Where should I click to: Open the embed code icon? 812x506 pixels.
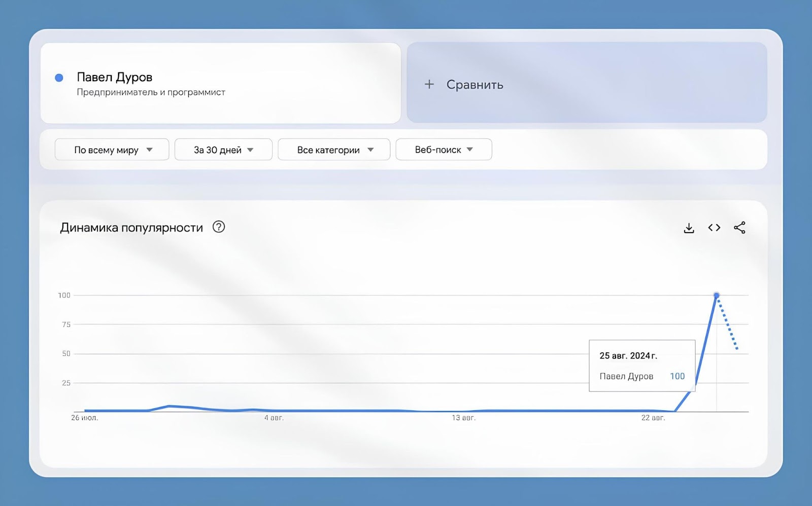(714, 228)
